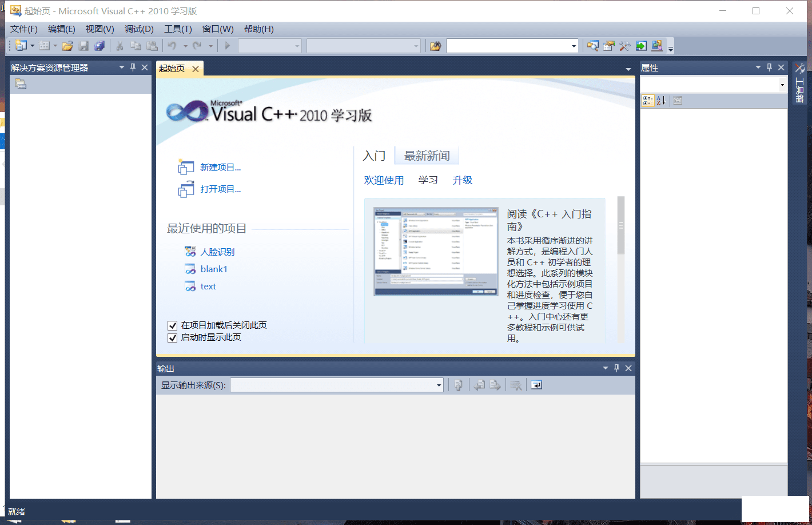The image size is (812, 525).
Task: Open the New Project dropdown arrow
Action: pos(32,46)
